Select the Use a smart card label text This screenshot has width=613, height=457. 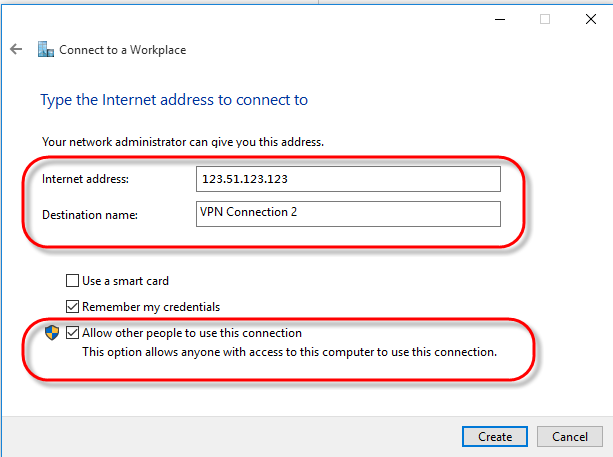125,281
